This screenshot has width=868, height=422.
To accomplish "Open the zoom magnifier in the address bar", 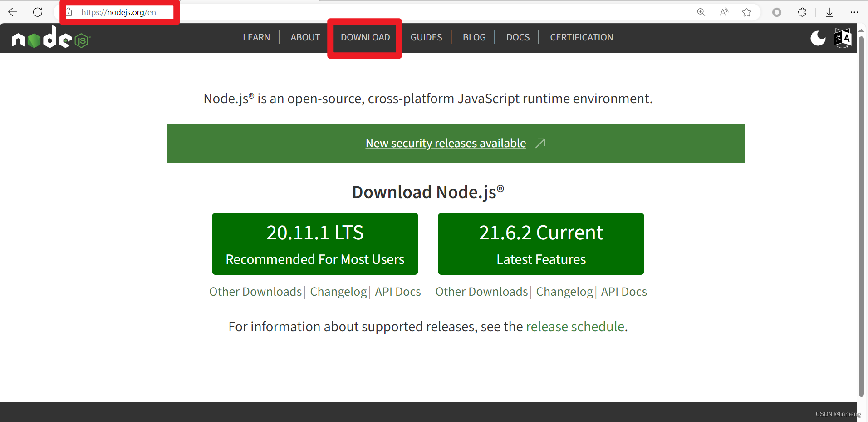I will (701, 12).
